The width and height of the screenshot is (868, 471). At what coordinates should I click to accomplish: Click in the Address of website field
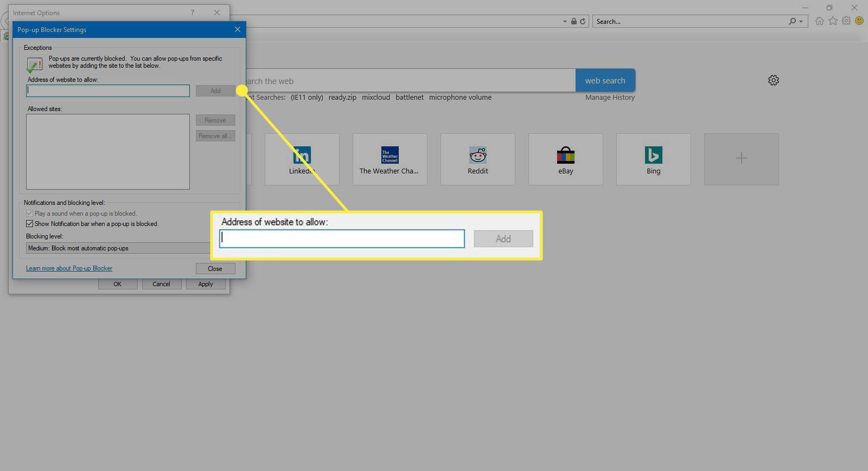(108, 91)
